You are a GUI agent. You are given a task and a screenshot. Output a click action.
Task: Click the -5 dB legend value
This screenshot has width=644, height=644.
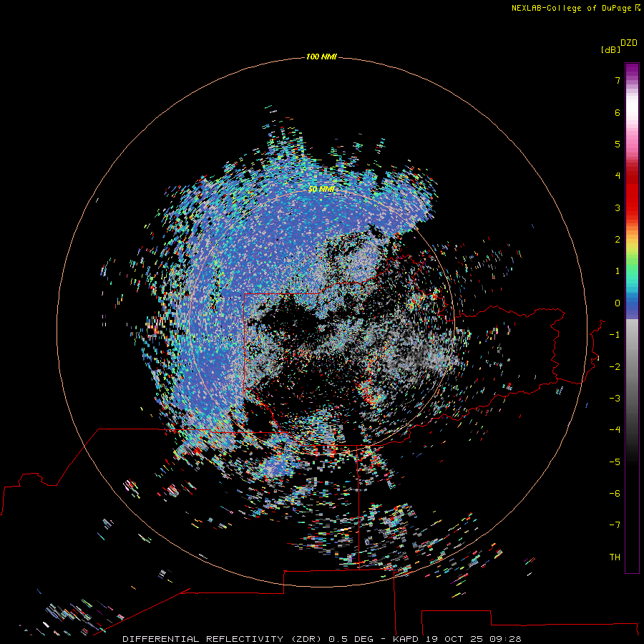[x=615, y=462]
